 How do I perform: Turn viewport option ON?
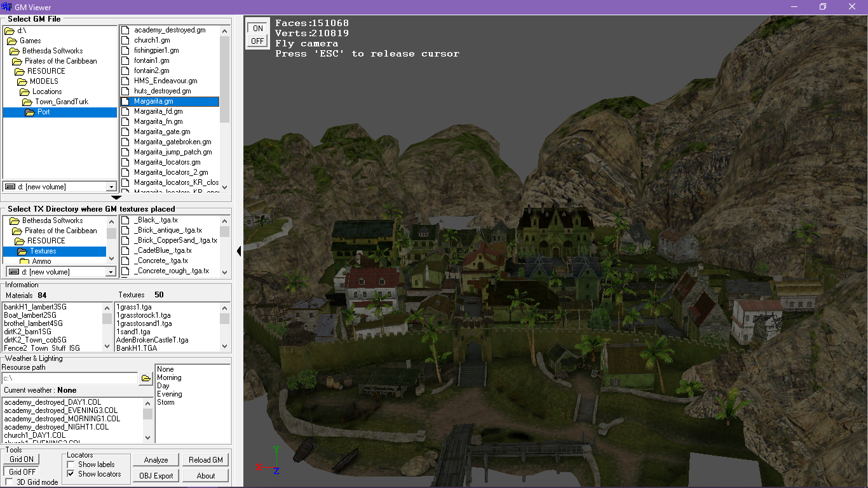tap(257, 28)
